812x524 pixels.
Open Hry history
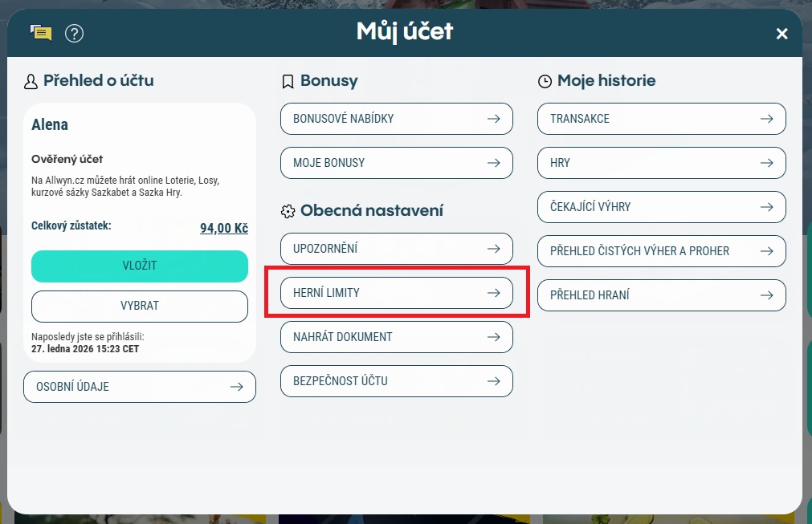pyautogui.click(x=661, y=163)
